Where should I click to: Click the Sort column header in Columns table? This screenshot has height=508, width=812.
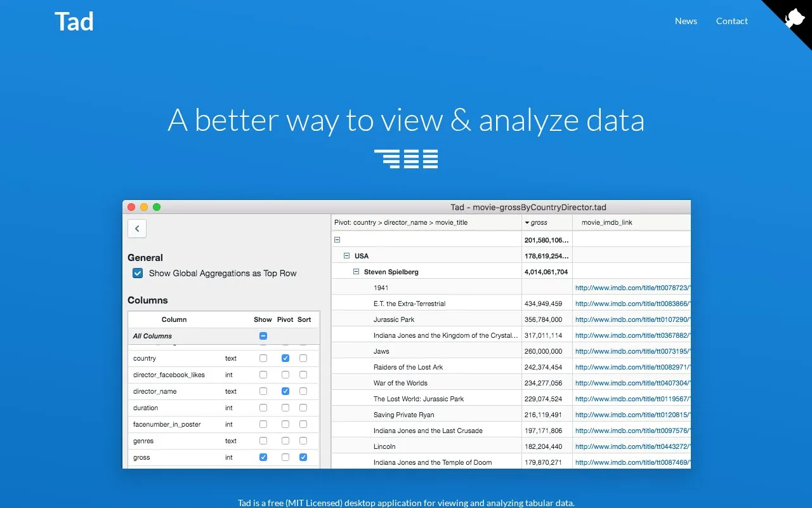(304, 319)
